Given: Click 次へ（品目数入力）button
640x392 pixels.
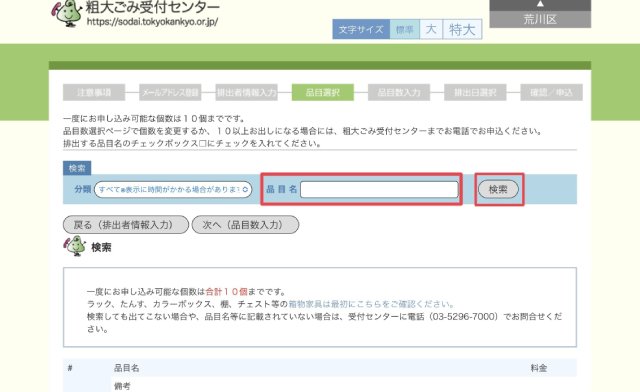Looking at the screenshot, I should (245, 225).
